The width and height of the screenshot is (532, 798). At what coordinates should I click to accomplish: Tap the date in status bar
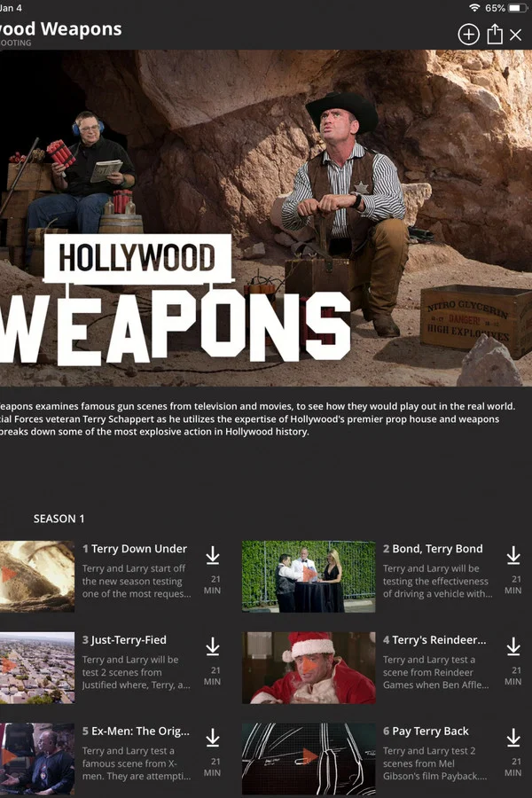pyautogui.click(x=11, y=8)
